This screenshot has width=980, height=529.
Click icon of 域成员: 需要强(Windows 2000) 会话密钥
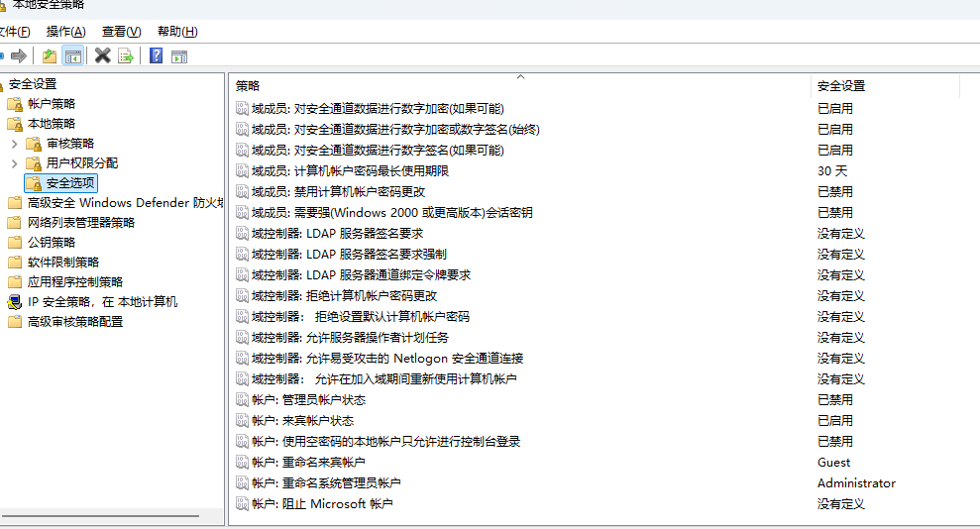tap(242, 212)
